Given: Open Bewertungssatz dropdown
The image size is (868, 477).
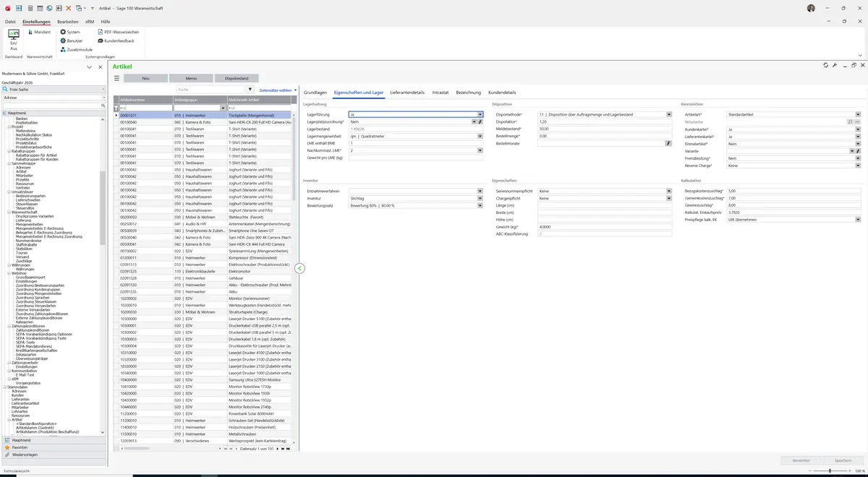Looking at the screenshot, I should [x=480, y=205].
